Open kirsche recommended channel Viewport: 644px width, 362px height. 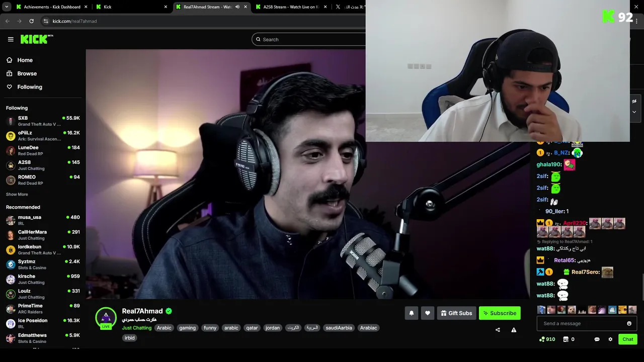coord(43,279)
